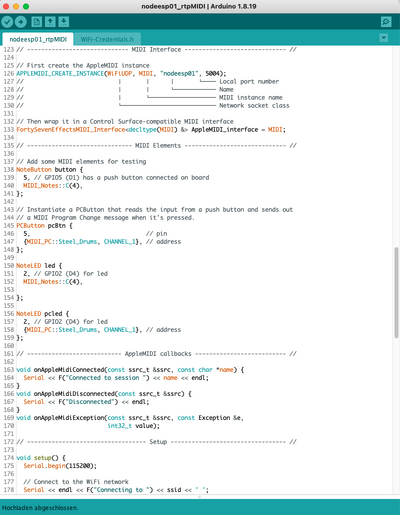Click line 139 GPIO5 push button comment

[116, 177]
